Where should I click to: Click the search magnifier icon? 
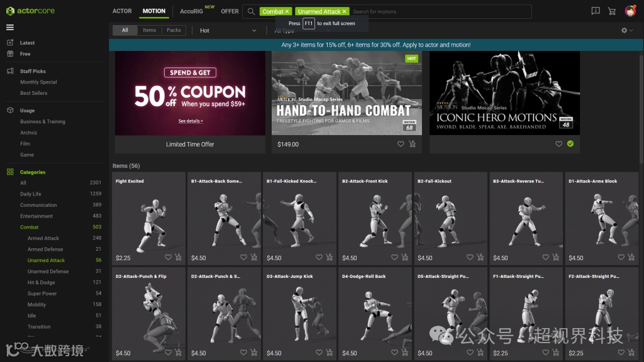click(x=251, y=11)
